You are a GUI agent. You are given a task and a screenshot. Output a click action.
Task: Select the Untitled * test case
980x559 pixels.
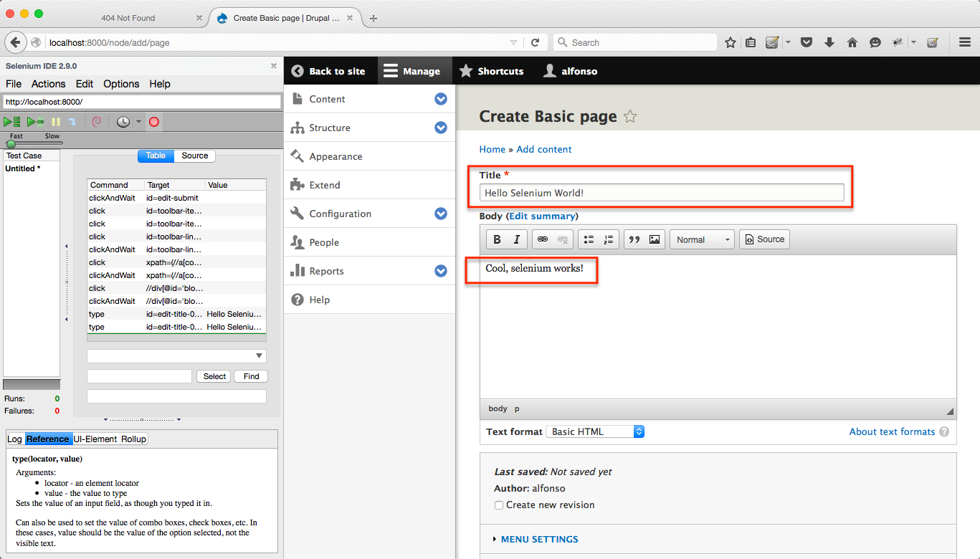(x=23, y=168)
